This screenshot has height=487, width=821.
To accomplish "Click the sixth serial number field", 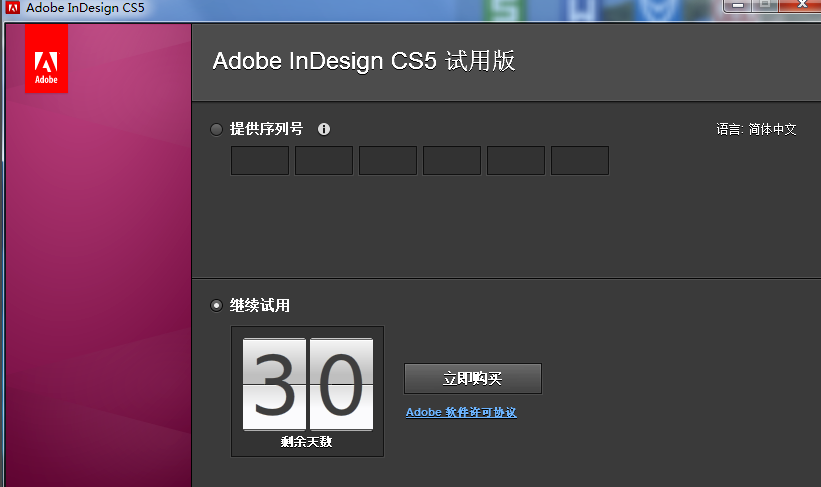I will (580, 160).
